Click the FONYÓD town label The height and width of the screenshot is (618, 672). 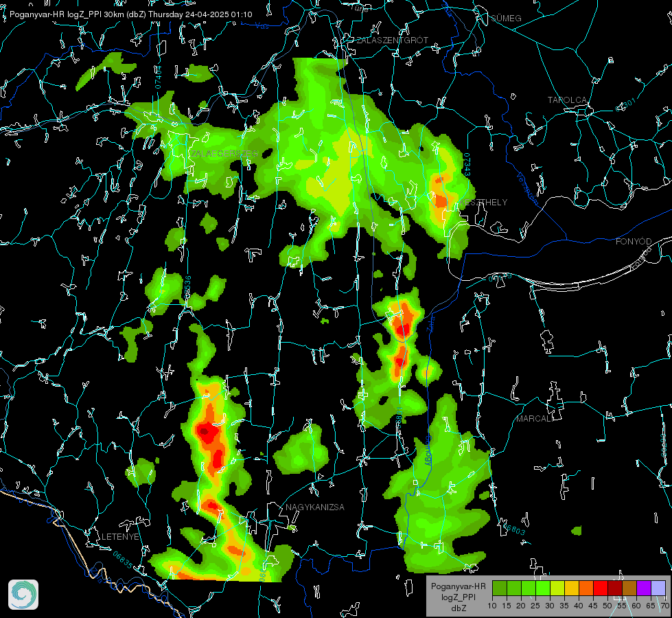coord(634,242)
